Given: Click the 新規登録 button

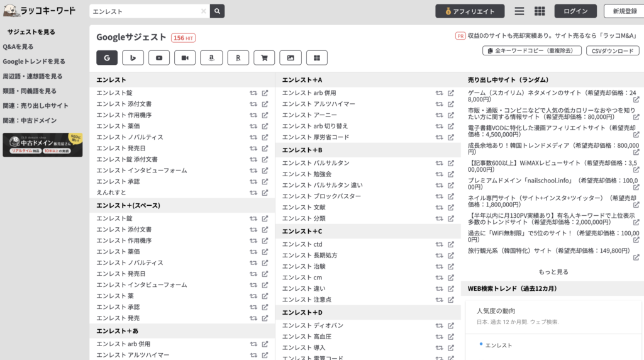Looking at the screenshot, I should pos(625,11).
